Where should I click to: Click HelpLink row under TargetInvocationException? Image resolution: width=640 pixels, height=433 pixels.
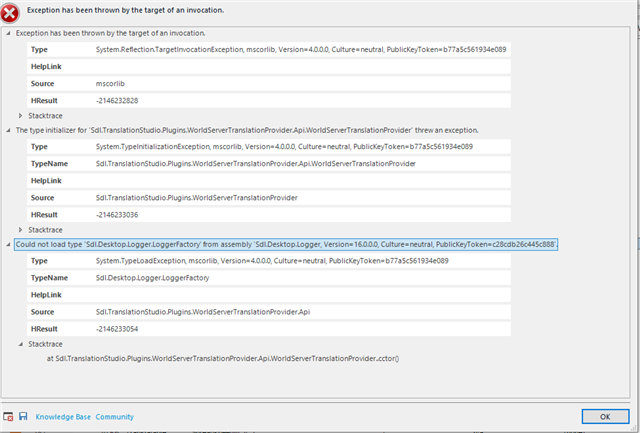[x=269, y=67]
